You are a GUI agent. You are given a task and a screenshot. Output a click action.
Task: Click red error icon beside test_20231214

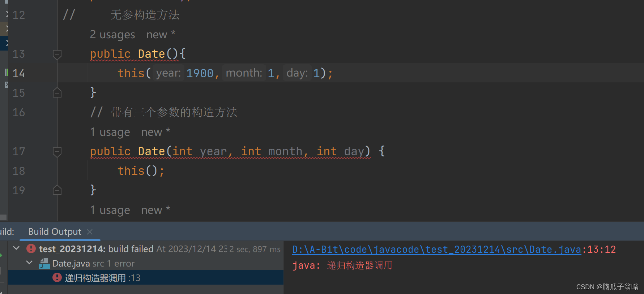coord(31,248)
